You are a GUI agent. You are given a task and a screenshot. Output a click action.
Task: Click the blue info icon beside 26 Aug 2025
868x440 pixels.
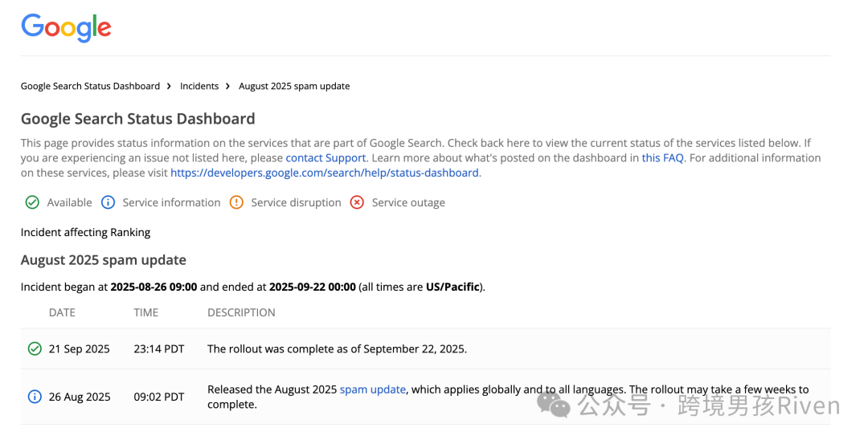pyautogui.click(x=35, y=397)
